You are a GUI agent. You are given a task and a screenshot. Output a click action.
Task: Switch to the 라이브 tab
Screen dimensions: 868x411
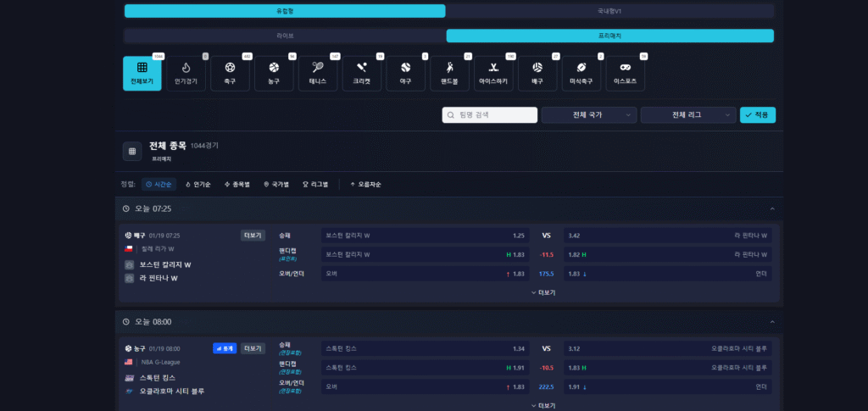point(285,36)
